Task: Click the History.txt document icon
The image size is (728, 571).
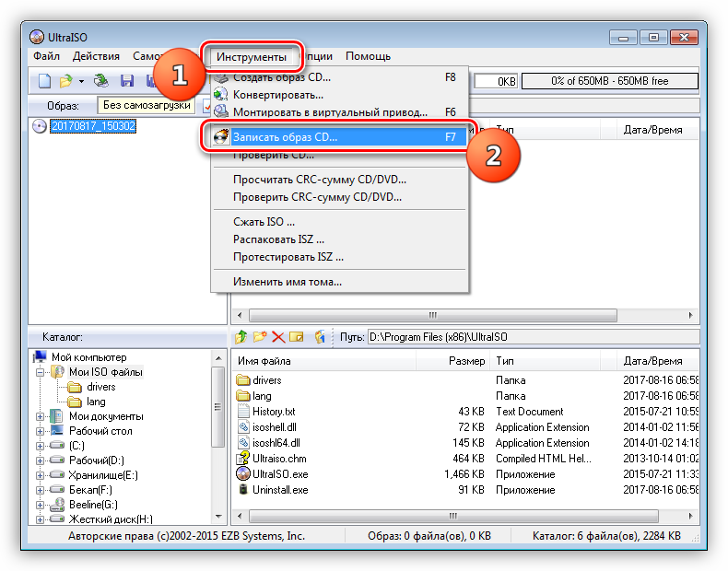Action: (x=243, y=411)
